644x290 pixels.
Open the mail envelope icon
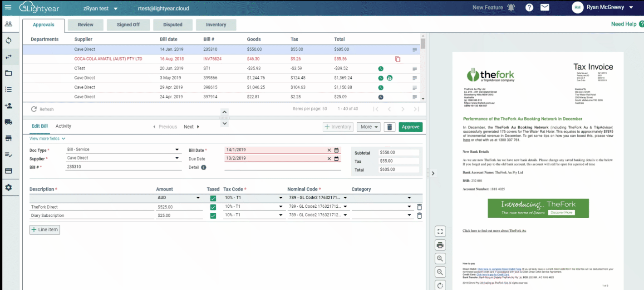pyautogui.click(x=545, y=8)
